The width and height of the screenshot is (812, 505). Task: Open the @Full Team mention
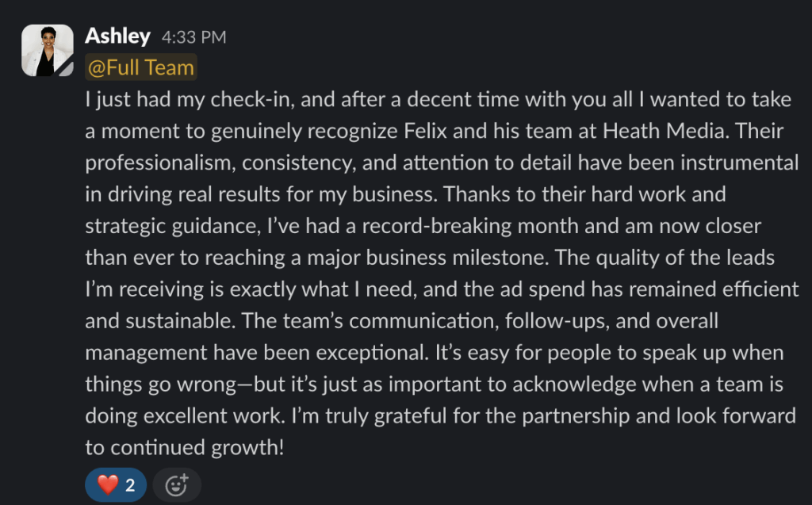[x=141, y=67]
